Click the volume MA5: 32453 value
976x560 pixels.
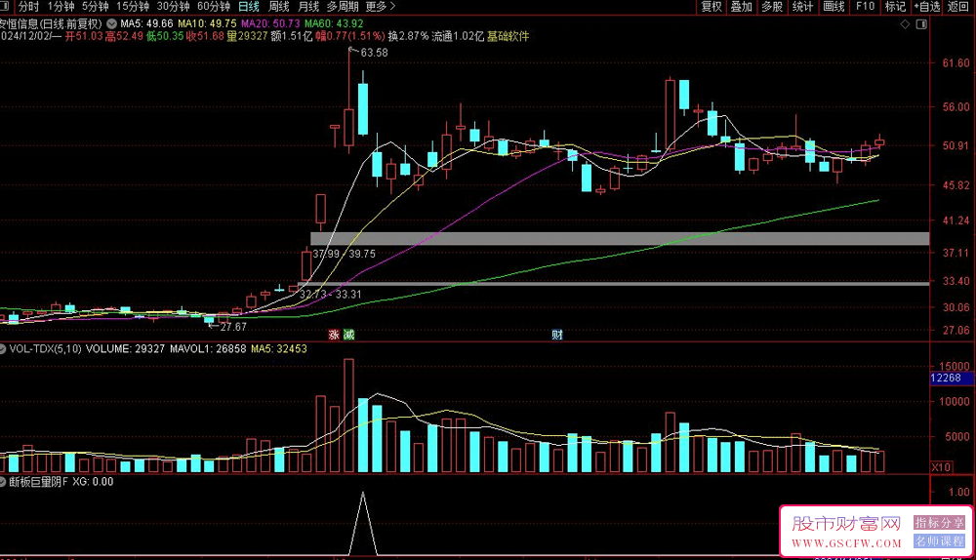(279, 349)
